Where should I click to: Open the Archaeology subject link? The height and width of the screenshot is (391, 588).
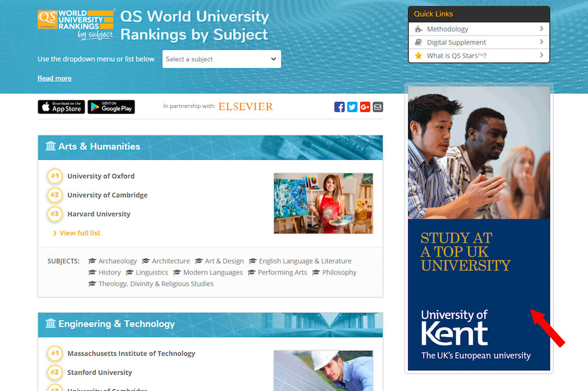coord(117,261)
